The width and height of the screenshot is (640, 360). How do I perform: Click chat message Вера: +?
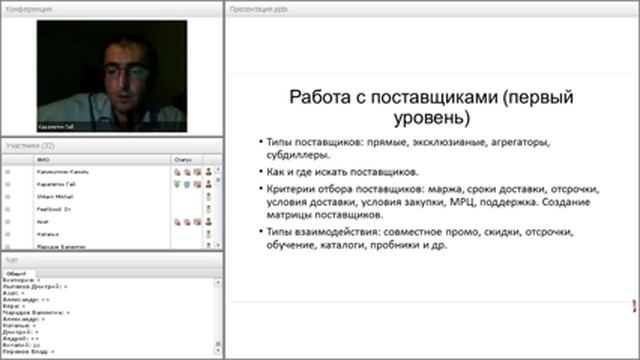click(14, 306)
